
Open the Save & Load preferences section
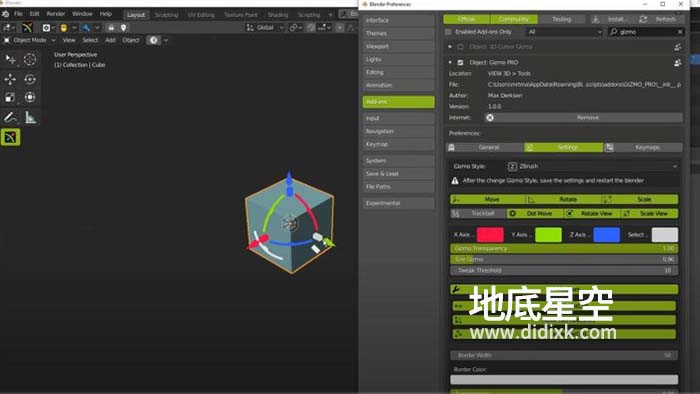click(x=398, y=174)
